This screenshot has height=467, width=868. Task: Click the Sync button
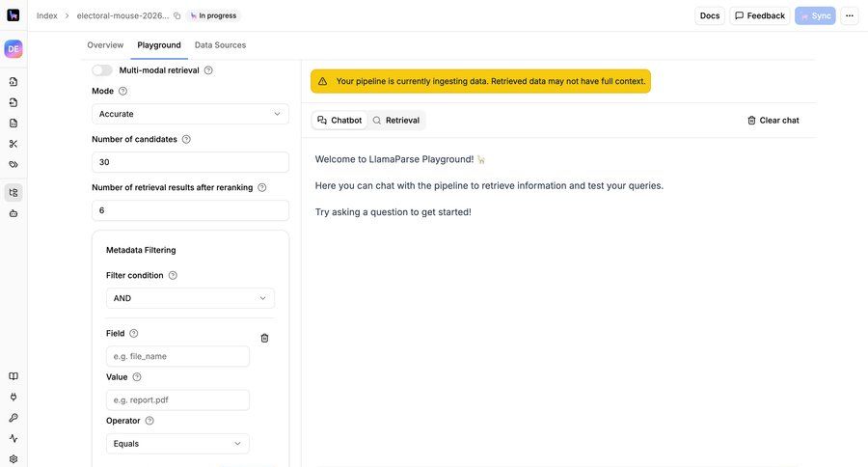(x=815, y=15)
